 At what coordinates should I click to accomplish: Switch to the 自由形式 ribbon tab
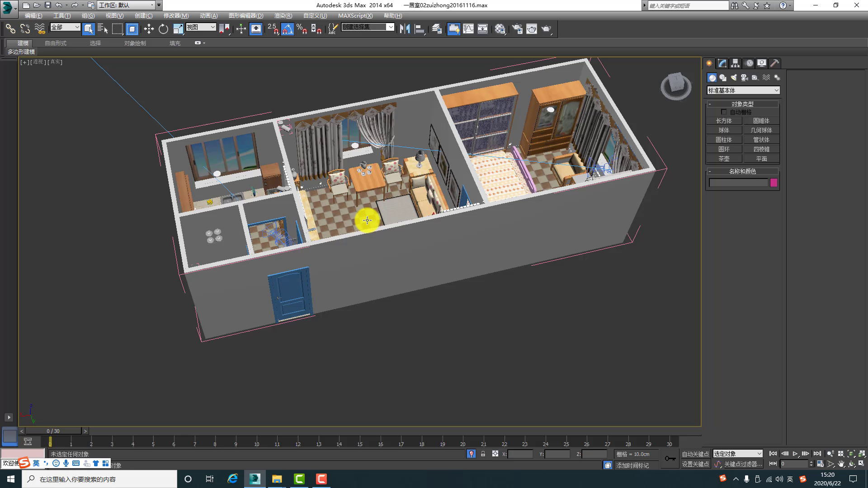click(x=56, y=43)
